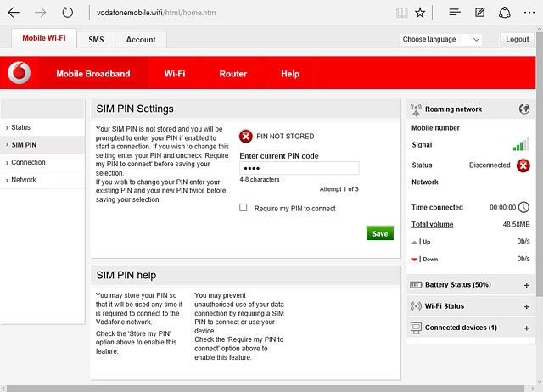Expand the Battery Status section
Viewport: 543px width, 392px height.
[x=526, y=284]
